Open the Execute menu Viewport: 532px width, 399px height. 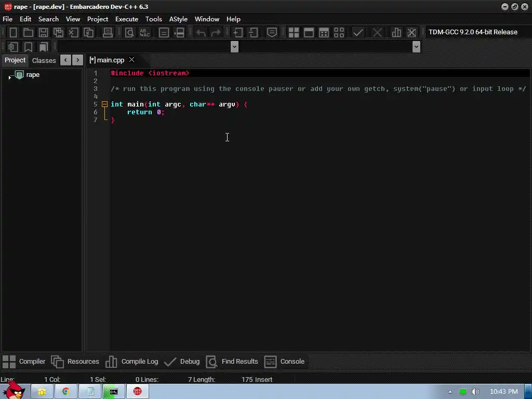[127, 19]
